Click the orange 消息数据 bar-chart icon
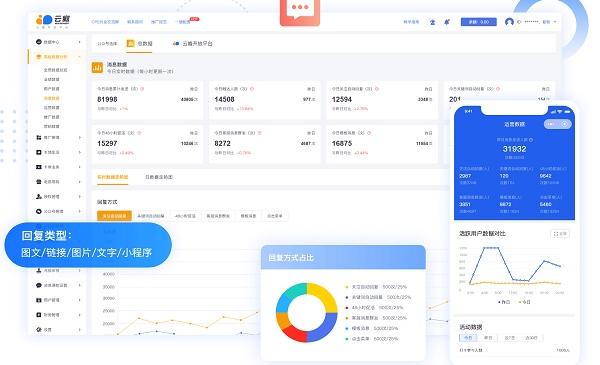This screenshot has width=600, height=365. pyautogui.click(x=97, y=67)
